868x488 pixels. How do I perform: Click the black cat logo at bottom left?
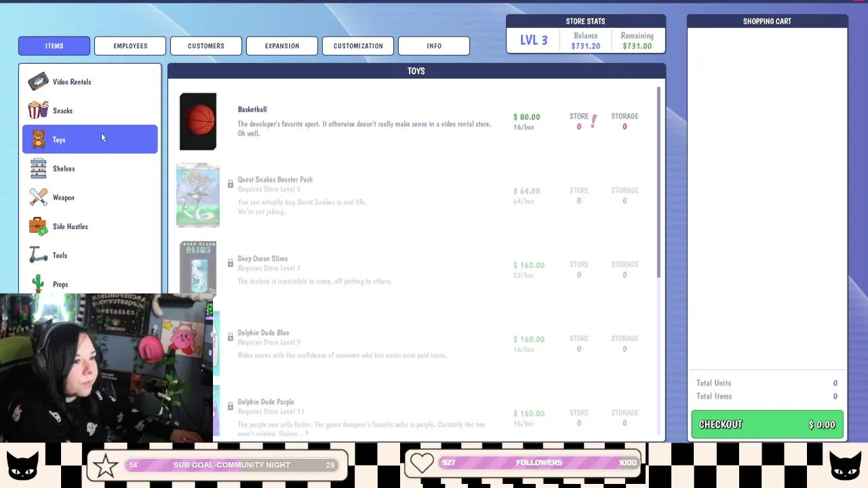tap(22, 466)
